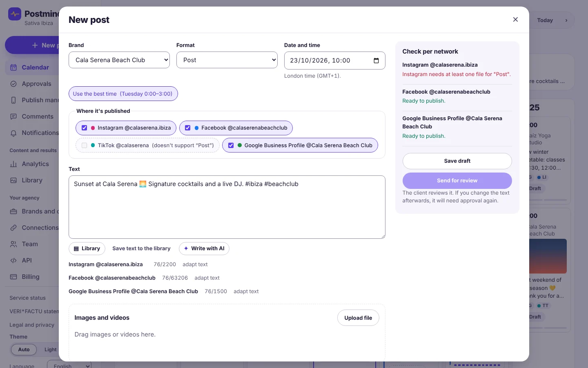This screenshot has width=588, height=368.
Task: Click the Library image icon in sidebar
Action: point(13,180)
